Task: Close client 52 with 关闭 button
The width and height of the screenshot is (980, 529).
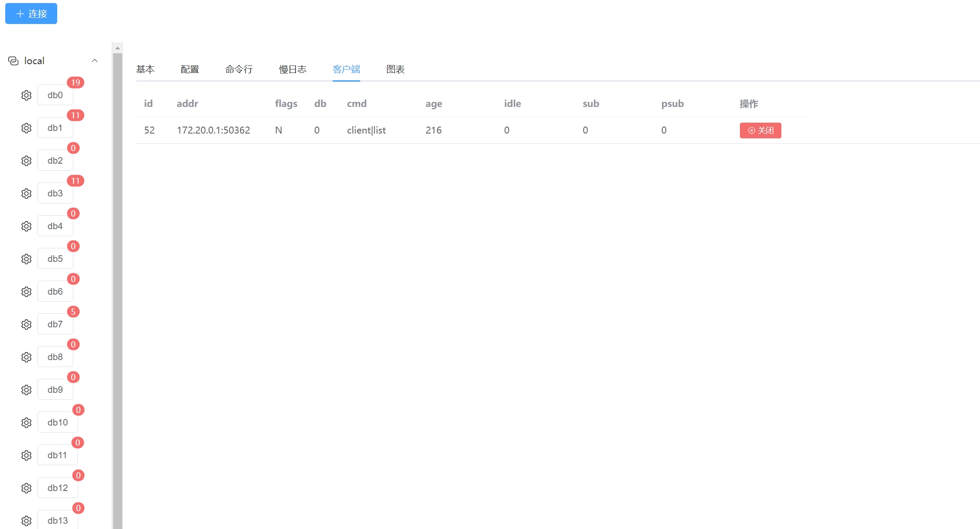Action: 760,131
